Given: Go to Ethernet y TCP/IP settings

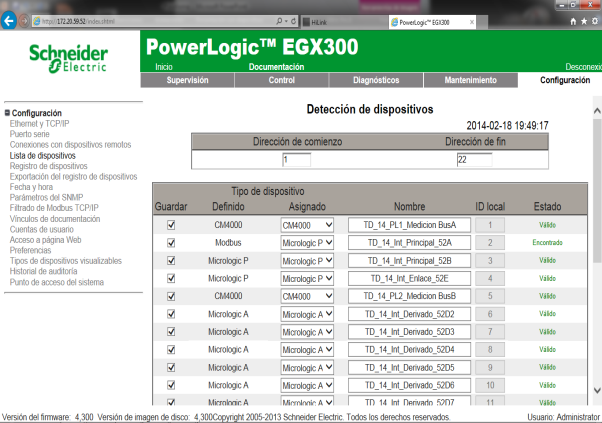Looking at the screenshot, I should (45, 123).
